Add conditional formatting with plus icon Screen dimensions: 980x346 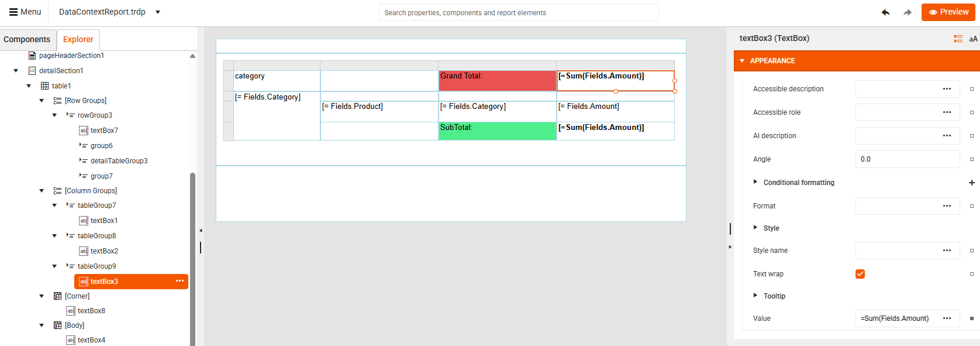pos(972,183)
